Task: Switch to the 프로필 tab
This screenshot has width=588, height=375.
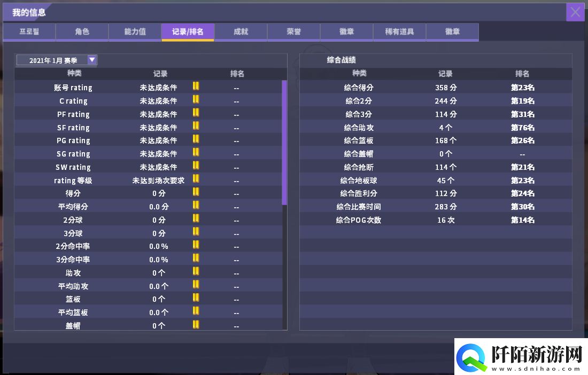Action: (x=29, y=32)
